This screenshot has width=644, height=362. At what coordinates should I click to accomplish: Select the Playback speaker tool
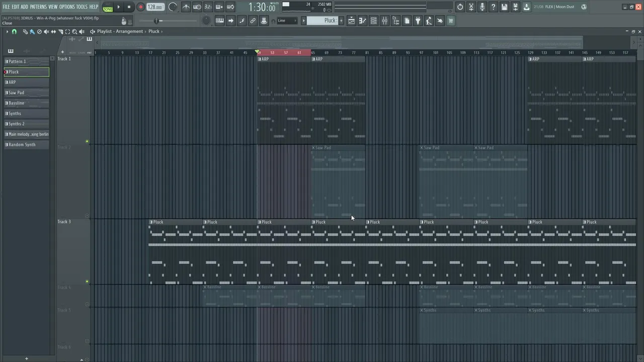point(82,32)
